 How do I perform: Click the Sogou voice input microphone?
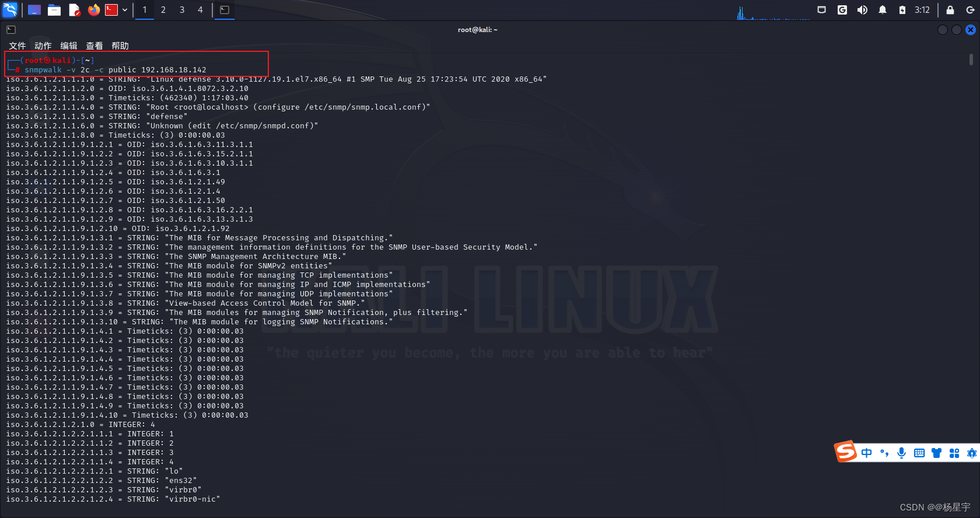tap(902, 453)
